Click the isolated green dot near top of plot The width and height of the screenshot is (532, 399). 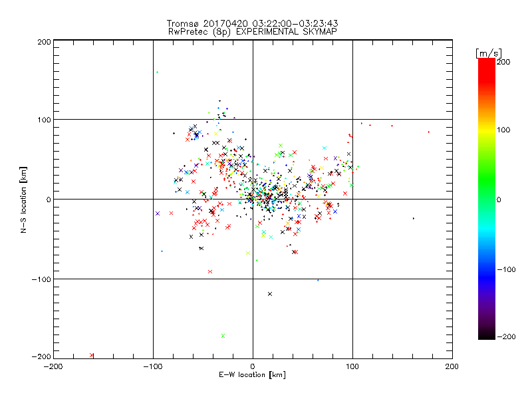point(157,72)
